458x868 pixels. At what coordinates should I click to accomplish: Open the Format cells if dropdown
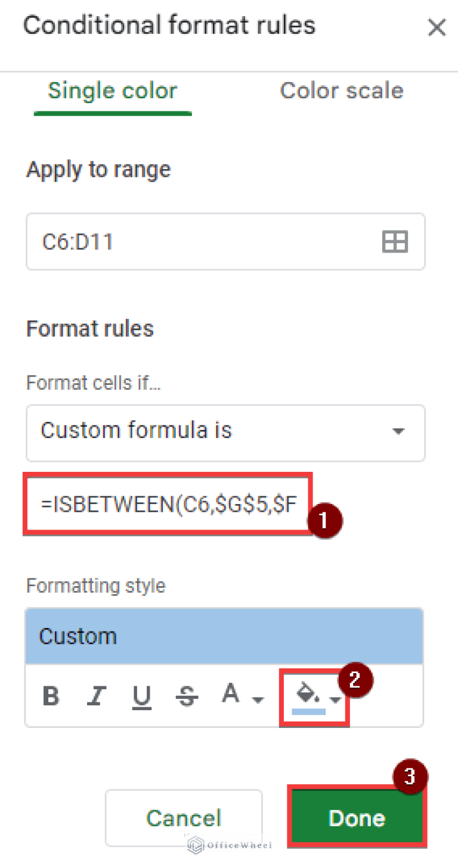[x=225, y=433]
